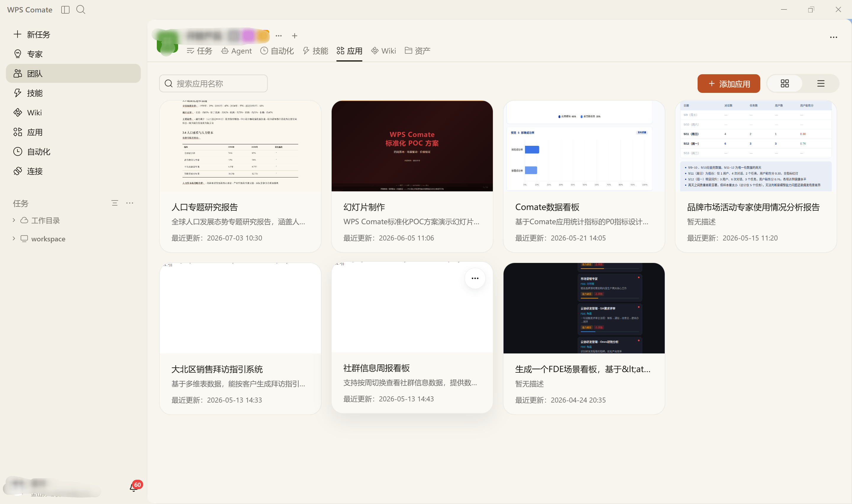The height and width of the screenshot is (504, 852).
Task: Switch to the 资产 tab
Action: pos(417,51)
